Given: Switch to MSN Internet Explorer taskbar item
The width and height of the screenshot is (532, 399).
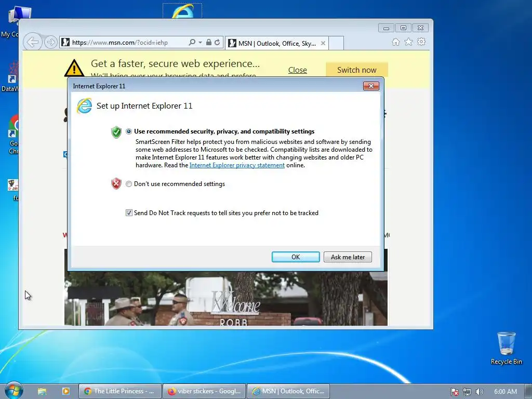Looking at the screenshot, I should tap(288, 391).
